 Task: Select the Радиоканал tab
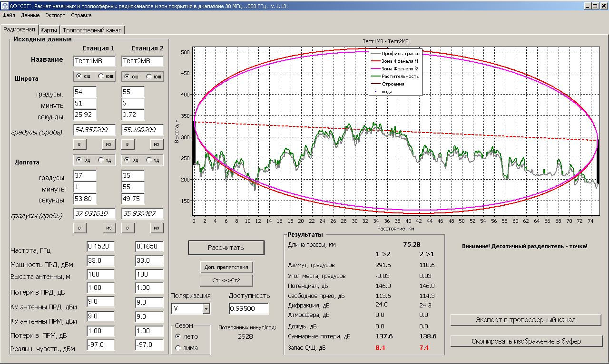click(19, 29)
